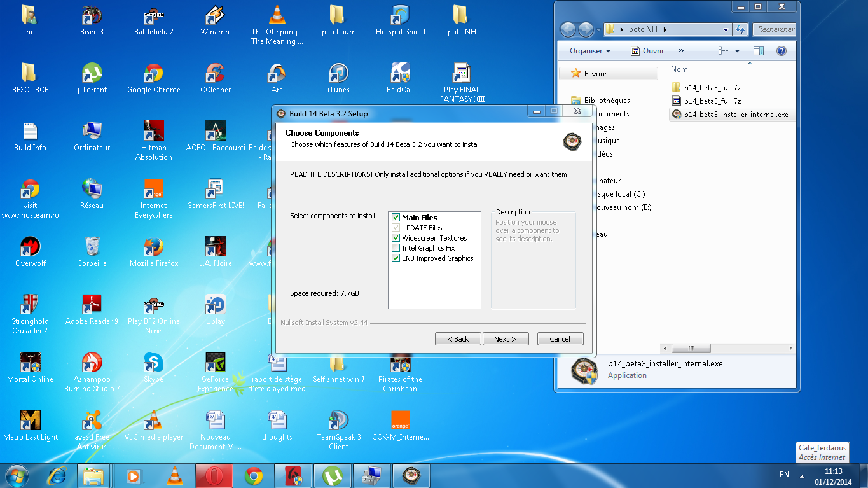Disable the ENB Improved Graphics checkbox
This screenshot has height=488, width=868.
[396, 258]
